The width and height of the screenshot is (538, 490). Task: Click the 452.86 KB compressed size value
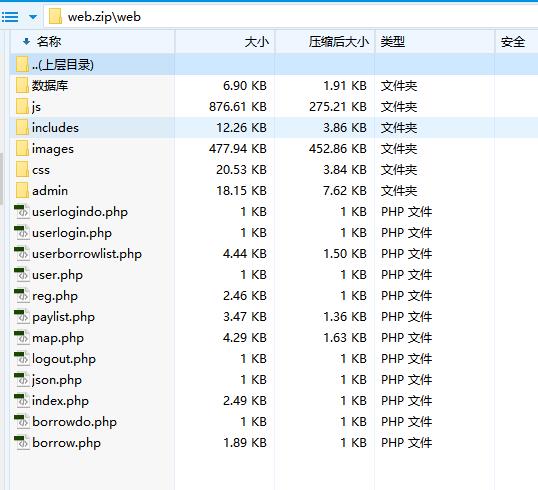click(338, 149)
